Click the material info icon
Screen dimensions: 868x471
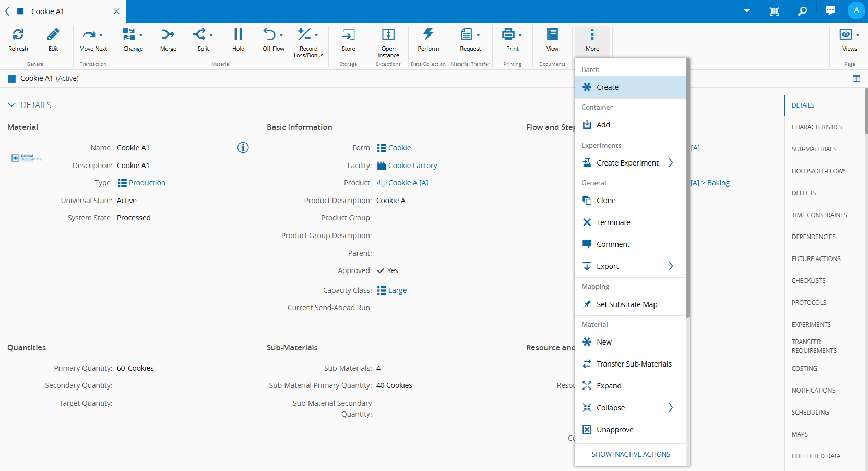tap(243, 148)
